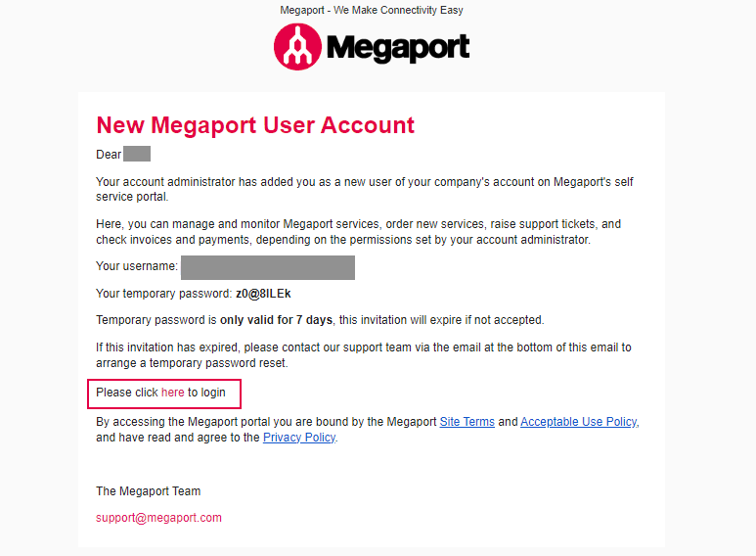756x556 pixels.
Task: Open the Privacy Policy link
Action: coord(299,438)
